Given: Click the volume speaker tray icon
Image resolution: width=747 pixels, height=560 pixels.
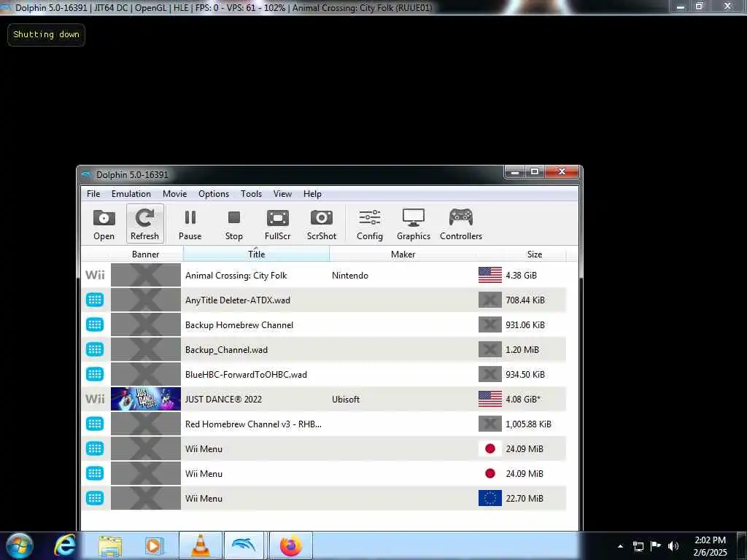Looking at the screenshot, I should [673, 545].
